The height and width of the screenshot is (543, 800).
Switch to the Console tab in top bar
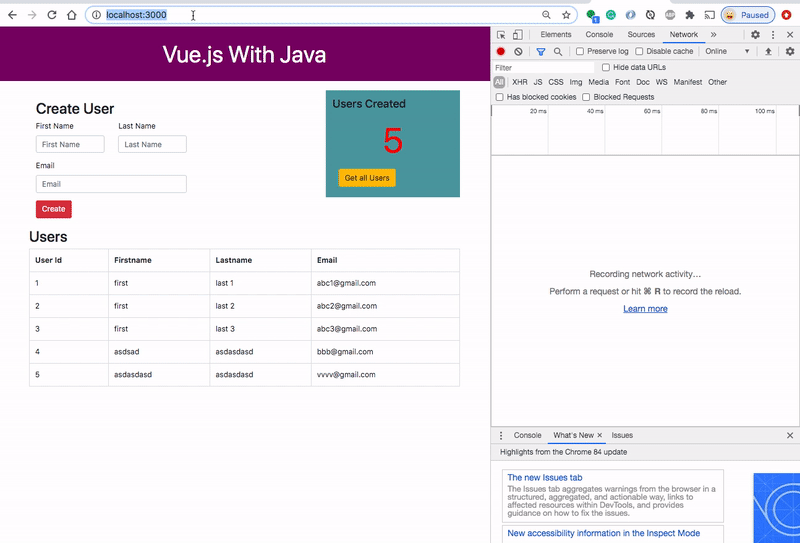coord(599,35)
